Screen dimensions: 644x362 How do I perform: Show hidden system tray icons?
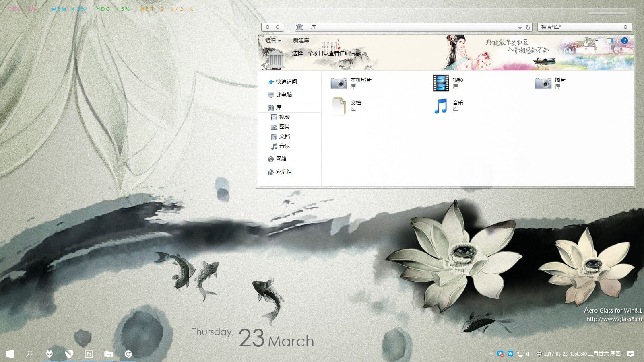tap(491, 354)
